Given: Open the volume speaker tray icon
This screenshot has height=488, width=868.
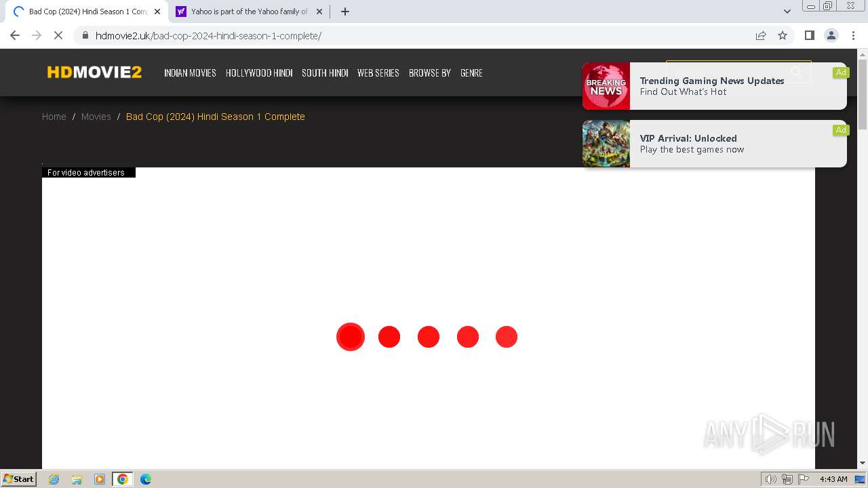Looking at the screenshot, I should click(x=771, y=479).
